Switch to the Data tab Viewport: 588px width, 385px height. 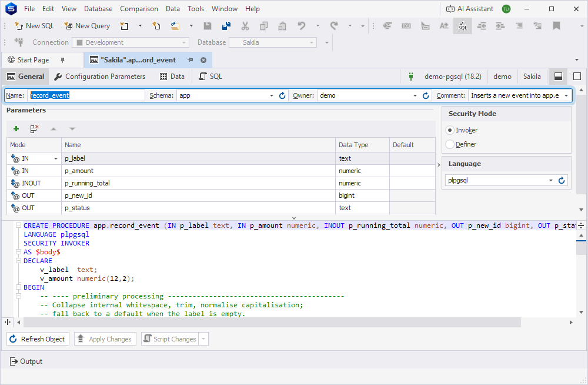172,77
